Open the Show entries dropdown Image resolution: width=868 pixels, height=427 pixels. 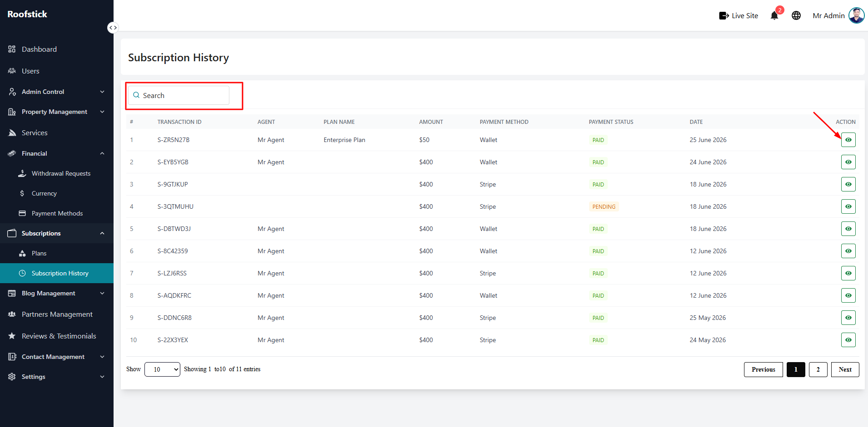(x=162, y=369)
